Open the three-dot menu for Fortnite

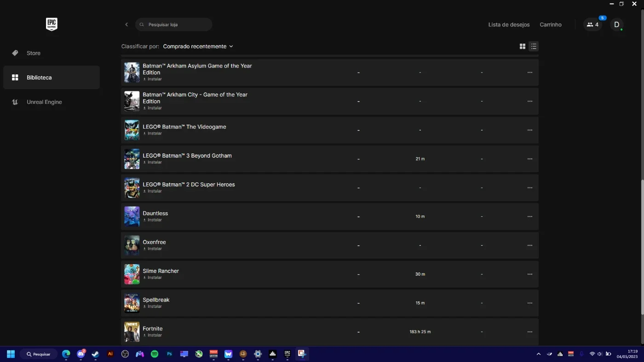[530, 332]
